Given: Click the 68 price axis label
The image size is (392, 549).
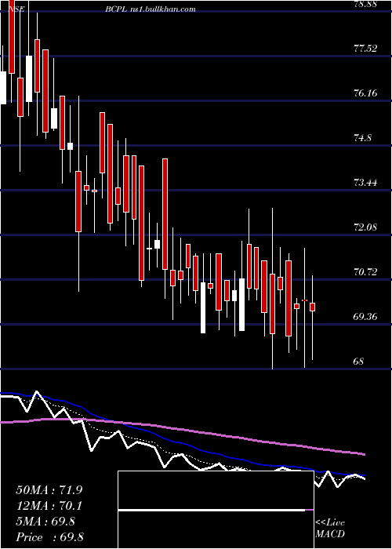Looking at the screenshot, I should coord(359,362).
